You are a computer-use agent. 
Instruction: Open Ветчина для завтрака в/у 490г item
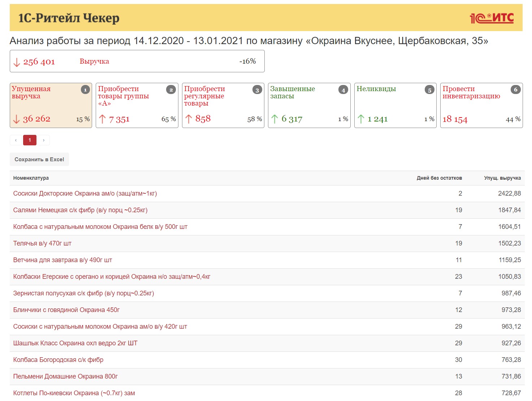[63, 260]
